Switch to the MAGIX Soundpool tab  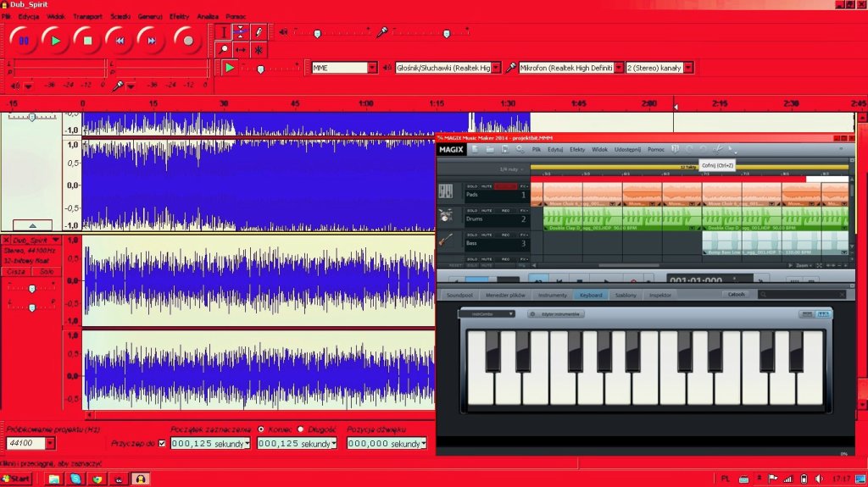coord(459,296)
